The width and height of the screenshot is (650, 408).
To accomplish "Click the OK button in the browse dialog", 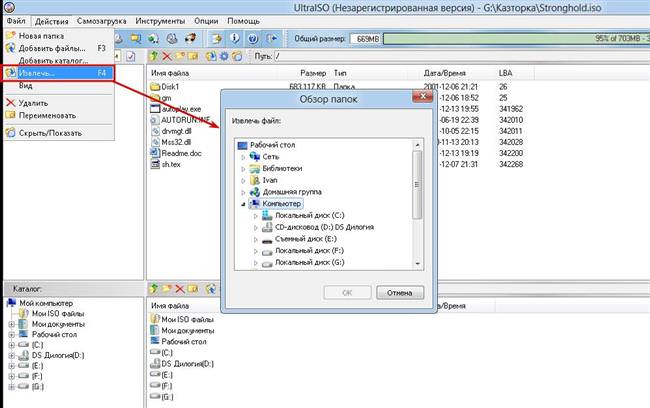I will pyautogui.click(x=347, y=293).
